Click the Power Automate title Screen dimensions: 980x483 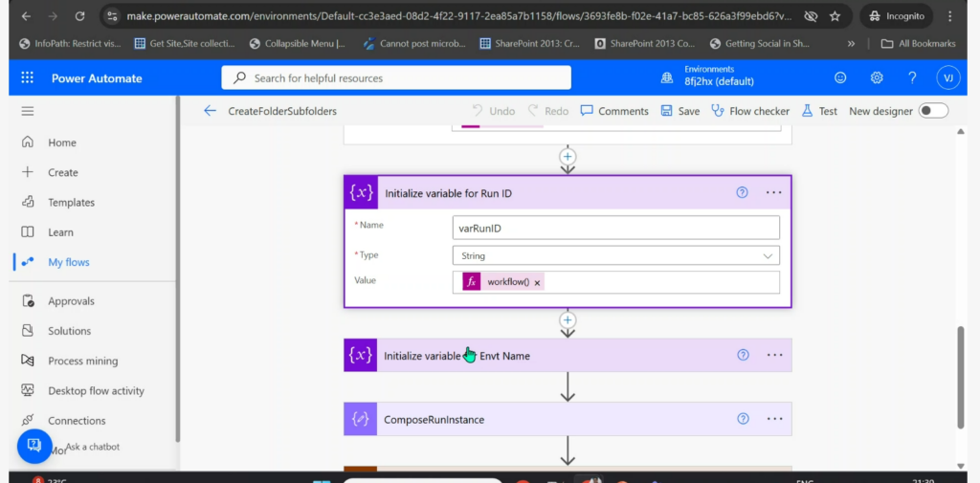(x=97, y=78)
